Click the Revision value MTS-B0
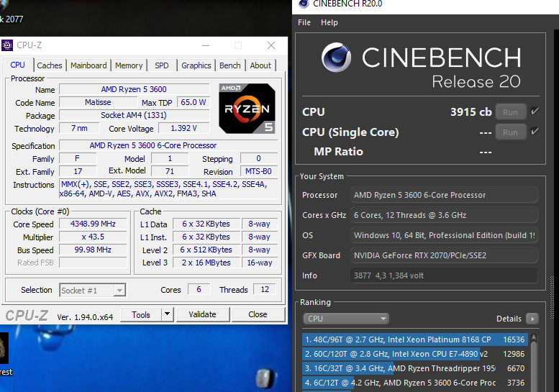The height and width of the screenshot is (392, 559). pos(258,171)
